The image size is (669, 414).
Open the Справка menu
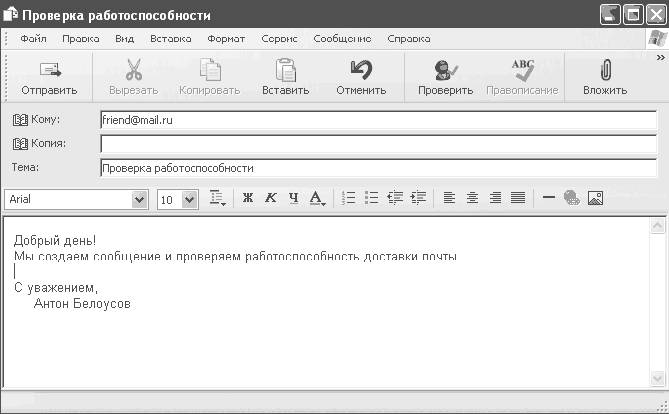[x=409, y=39]
